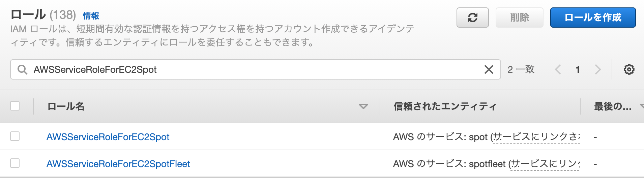Toggle the select-all roles checkbox
This screenshot has height=186, width=644.
click(x=15, y=106)
